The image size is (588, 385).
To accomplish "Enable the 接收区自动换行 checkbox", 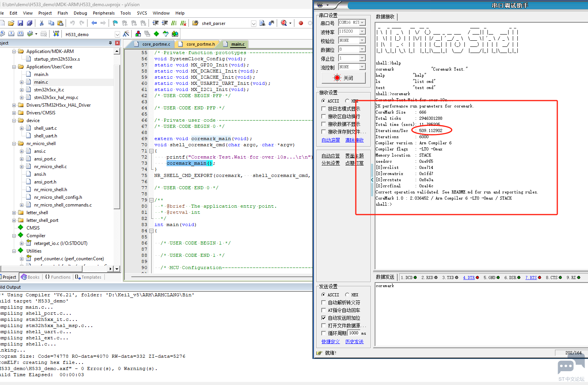I will pos(324,116).
